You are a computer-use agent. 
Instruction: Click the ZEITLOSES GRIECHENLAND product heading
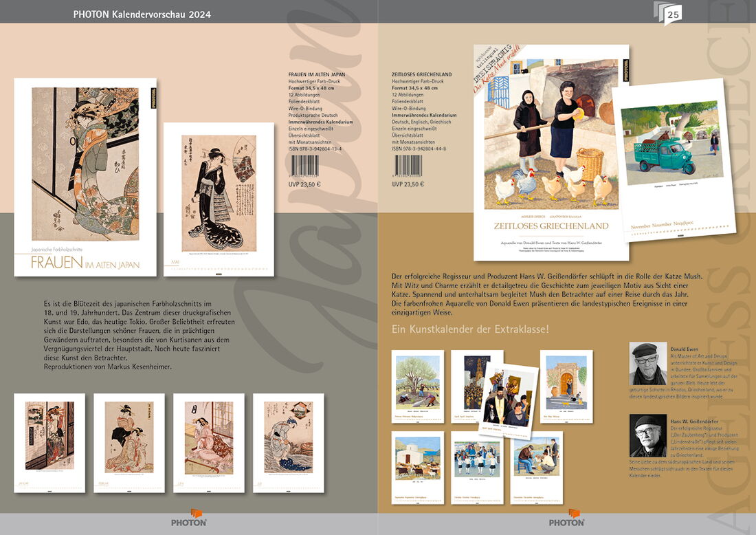pos(421,74)
